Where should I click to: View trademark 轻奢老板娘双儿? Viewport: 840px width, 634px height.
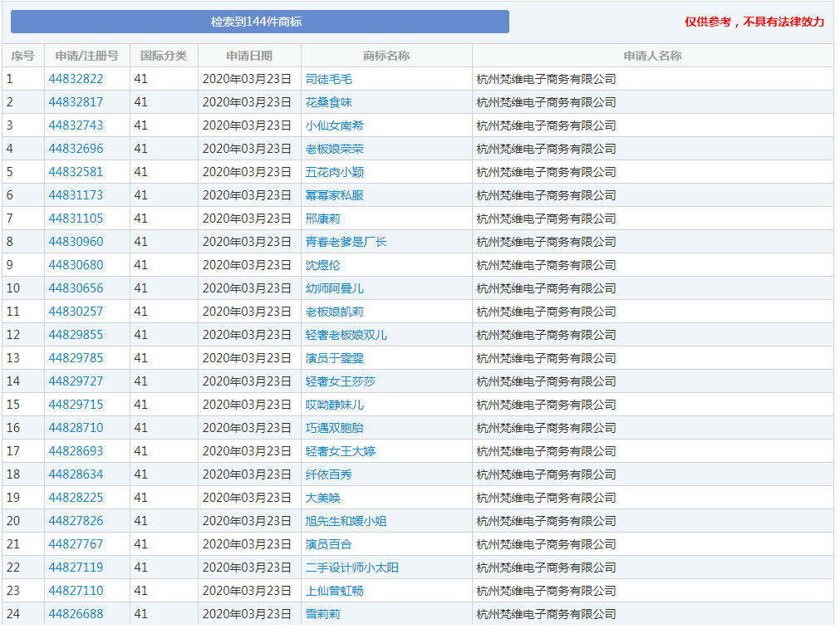[346, 335]
